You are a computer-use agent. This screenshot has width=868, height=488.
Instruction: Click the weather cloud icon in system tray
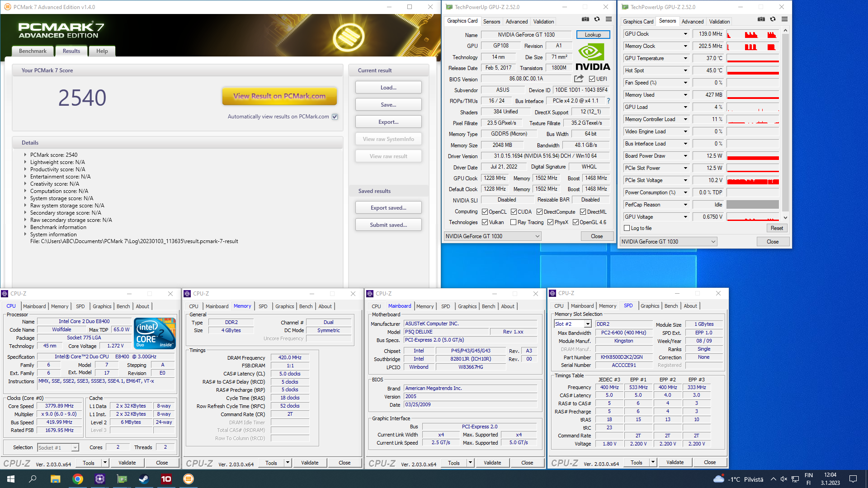coord(718,479)
